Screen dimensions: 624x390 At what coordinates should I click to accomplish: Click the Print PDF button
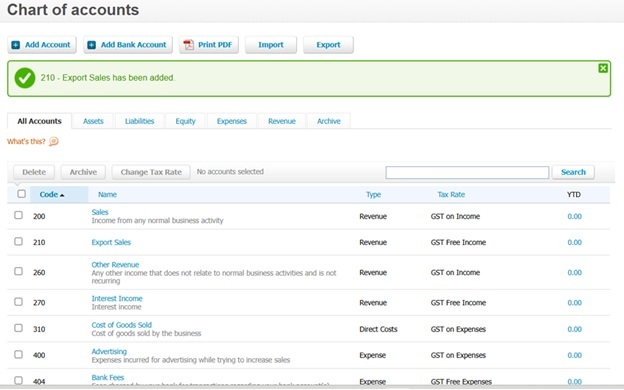[x=209, y=45]
